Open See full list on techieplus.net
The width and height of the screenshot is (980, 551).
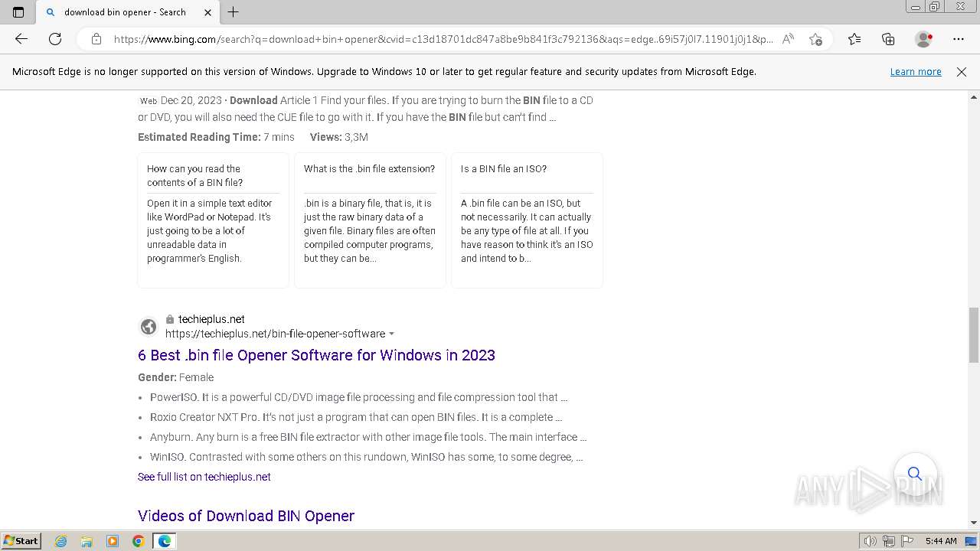pos(204,477)
